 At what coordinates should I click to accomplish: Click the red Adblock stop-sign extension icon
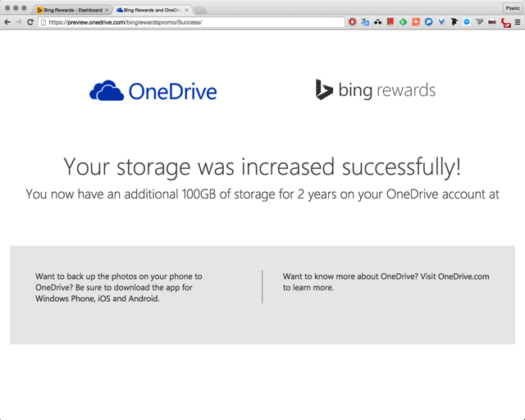352,22
